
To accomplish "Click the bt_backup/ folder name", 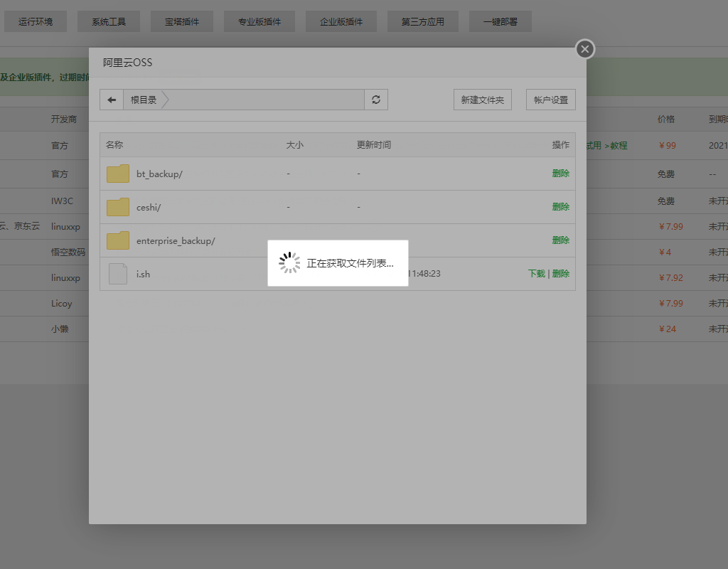I will pyautogui.click(x=159, y=174).
